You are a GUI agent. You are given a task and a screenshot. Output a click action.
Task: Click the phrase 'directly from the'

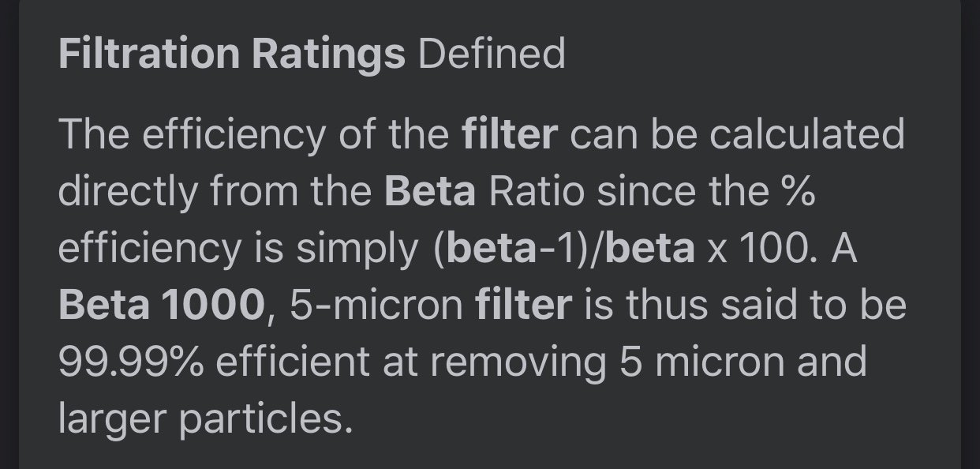(215, 191)
